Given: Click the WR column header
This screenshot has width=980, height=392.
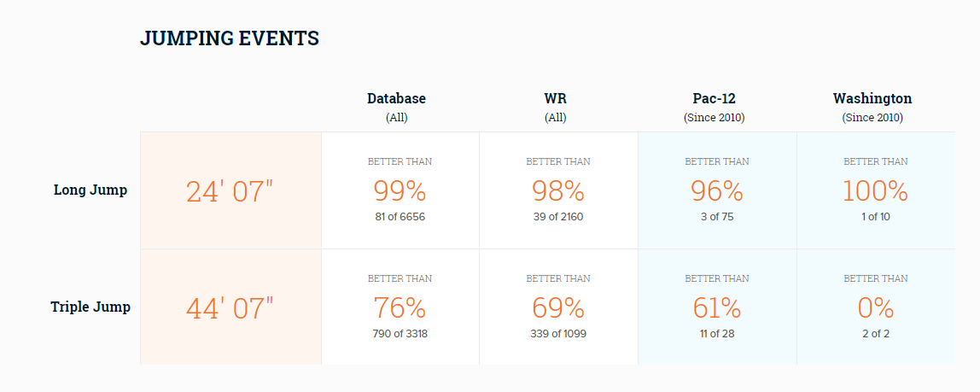Looking at the screenshot, I should pyautogui.click(x=555, y=107).
